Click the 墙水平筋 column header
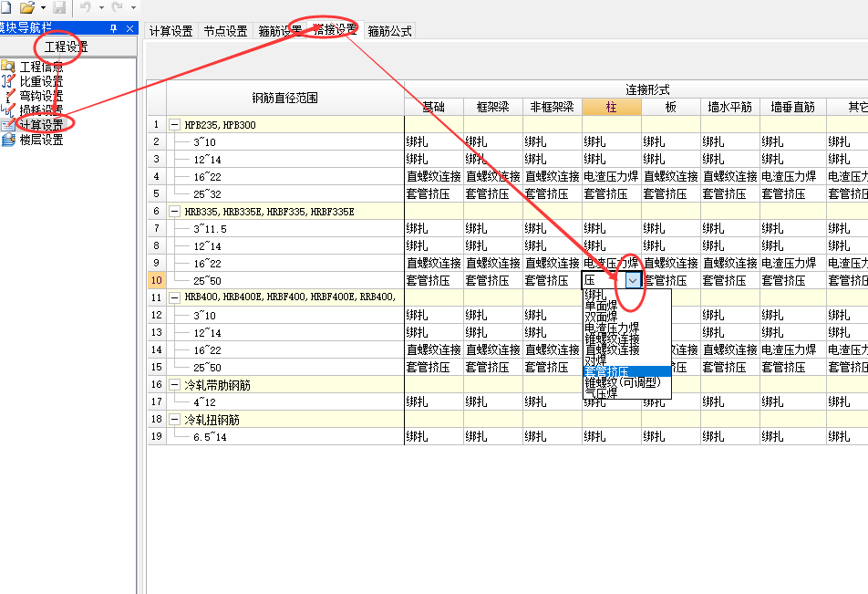The image size is (868, 594). (730, 107)
